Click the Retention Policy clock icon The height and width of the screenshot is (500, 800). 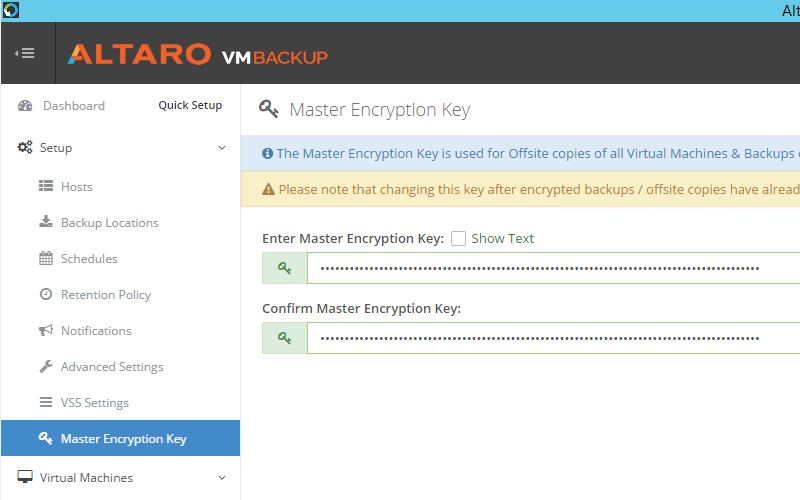(x=46, y=295)
